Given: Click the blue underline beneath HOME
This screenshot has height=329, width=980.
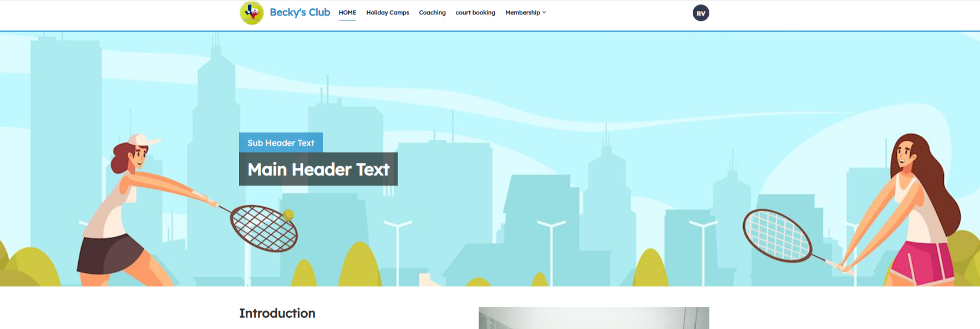Looking at the screenshot, I should 347,20.
